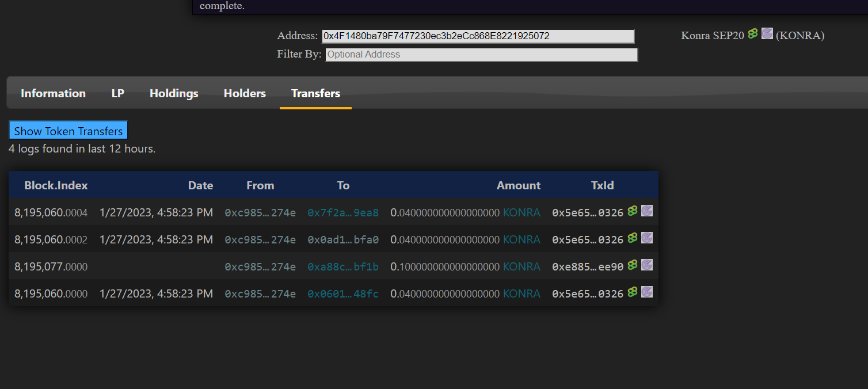This screenshot has height=389, width=868.
Task: Focus the Address input field
Action: (478, 36)
